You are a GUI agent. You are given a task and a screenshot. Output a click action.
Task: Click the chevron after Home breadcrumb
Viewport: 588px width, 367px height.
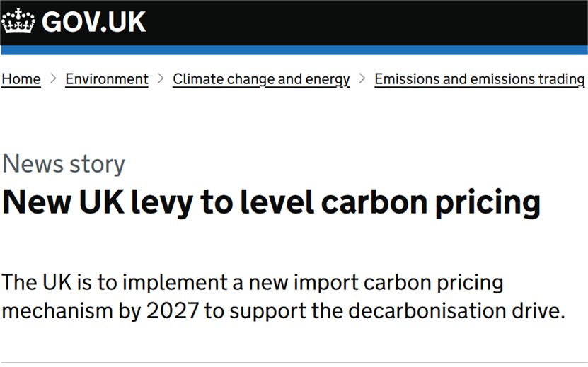click(53, 78)
